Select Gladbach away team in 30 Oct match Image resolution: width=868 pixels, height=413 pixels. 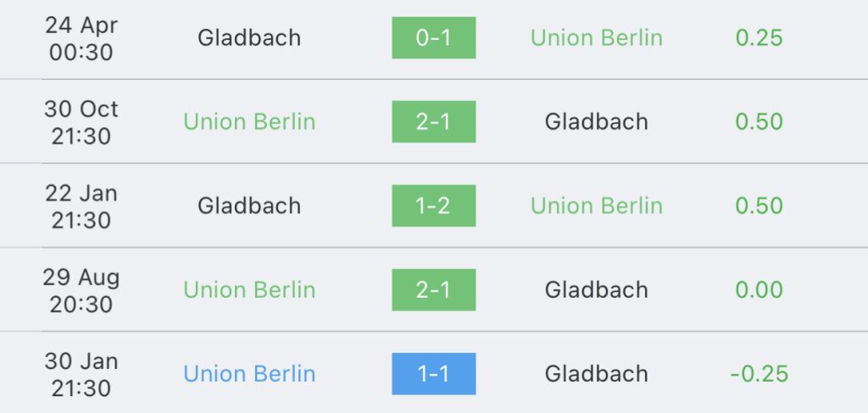(596, 122)
